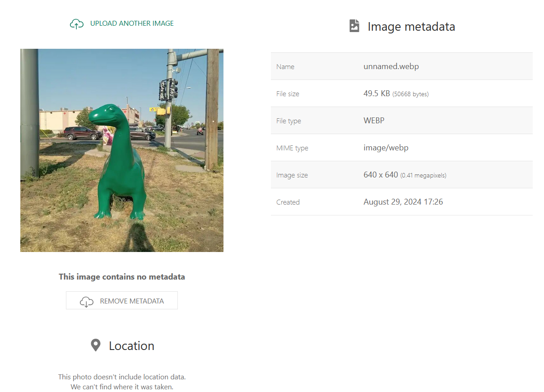Click the image/webp MIME type value
Screen dimensions: 544x392
pos(386,148)
